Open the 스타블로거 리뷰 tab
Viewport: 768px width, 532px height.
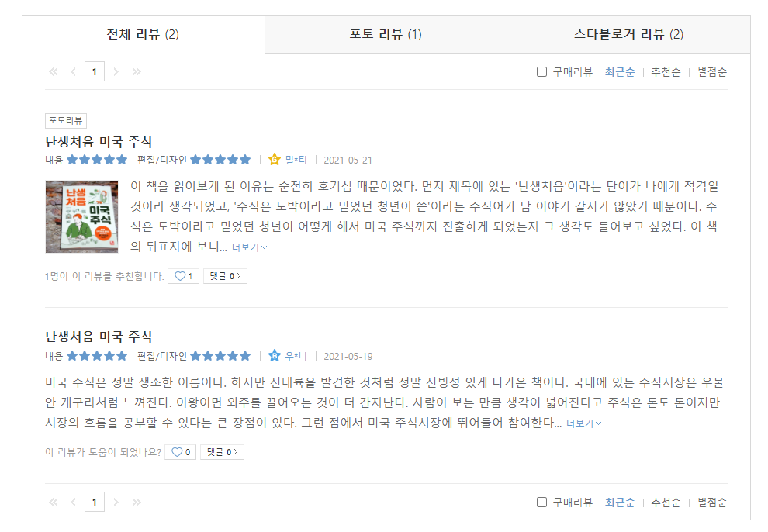(638, 33)
